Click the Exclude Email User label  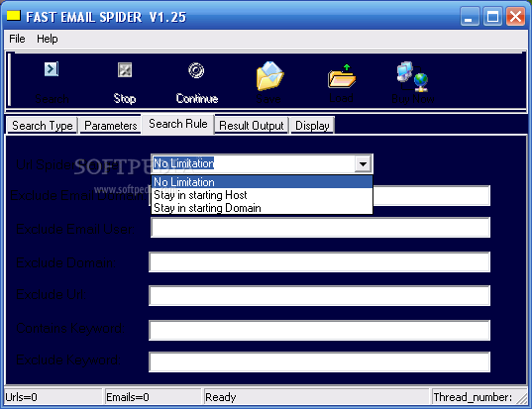[75, 229]
